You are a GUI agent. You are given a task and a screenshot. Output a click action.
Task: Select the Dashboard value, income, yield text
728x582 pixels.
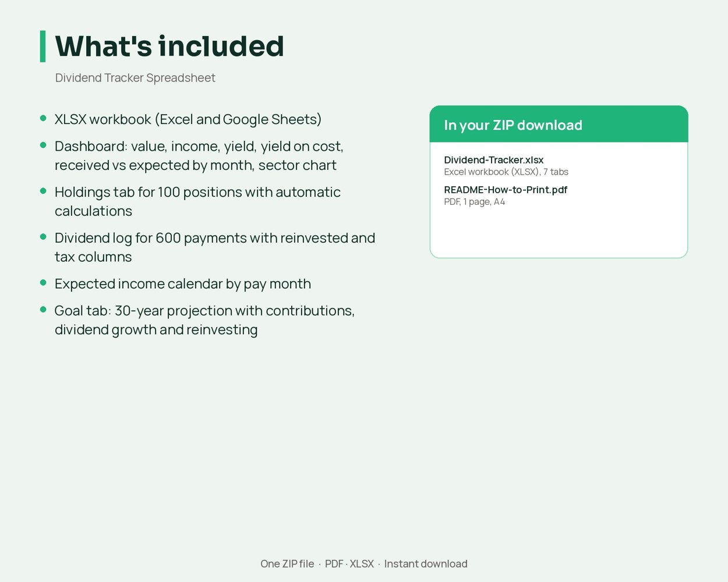click(x=199, y=155)
